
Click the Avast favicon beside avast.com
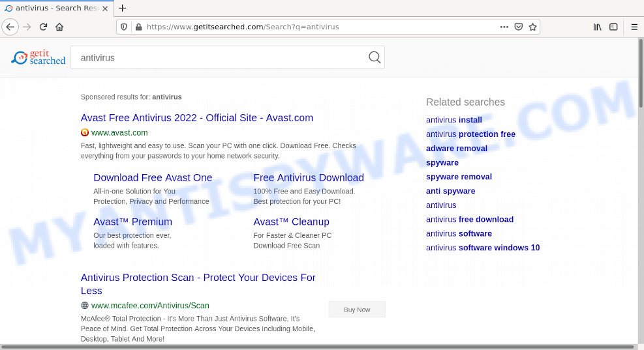85,132
